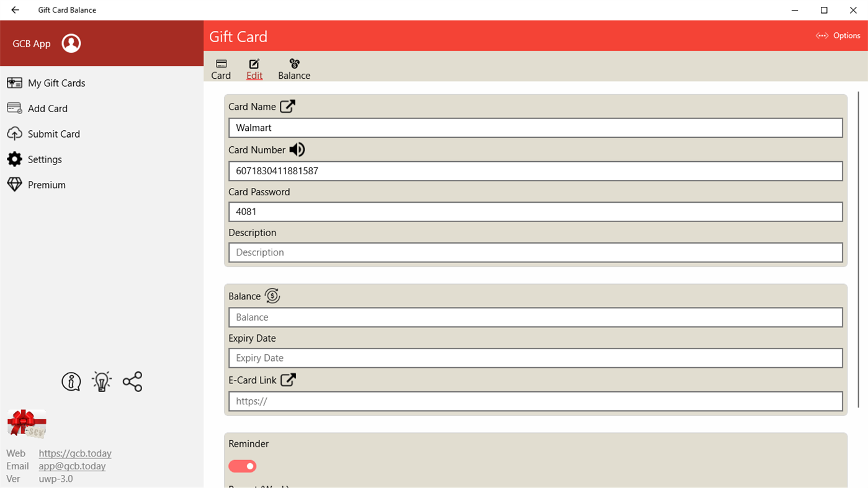Image resolution: width=868 pixels, height=488 pixels.
Task: Disable the Reminder toggle
Action: pyautogui.click(x=242, y=466)
